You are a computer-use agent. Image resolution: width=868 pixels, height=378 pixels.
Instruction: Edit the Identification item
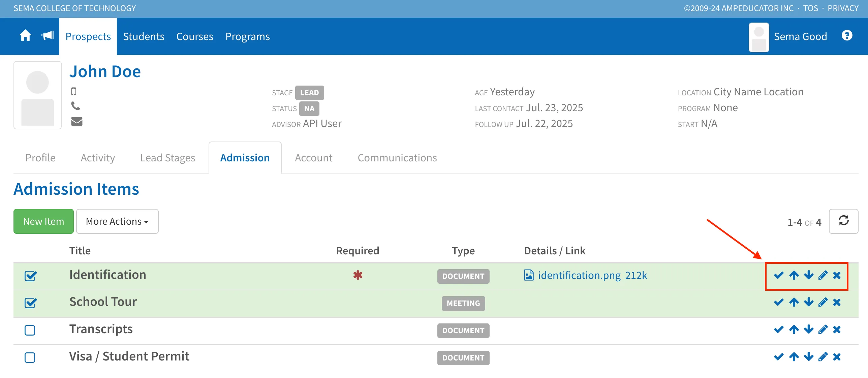(823, 276)
